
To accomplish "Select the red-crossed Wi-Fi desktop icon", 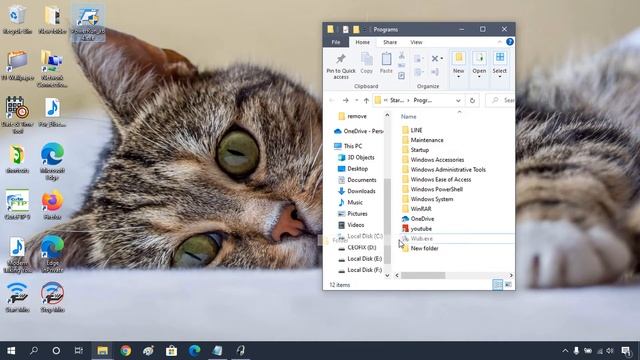I will coord(52,297).
